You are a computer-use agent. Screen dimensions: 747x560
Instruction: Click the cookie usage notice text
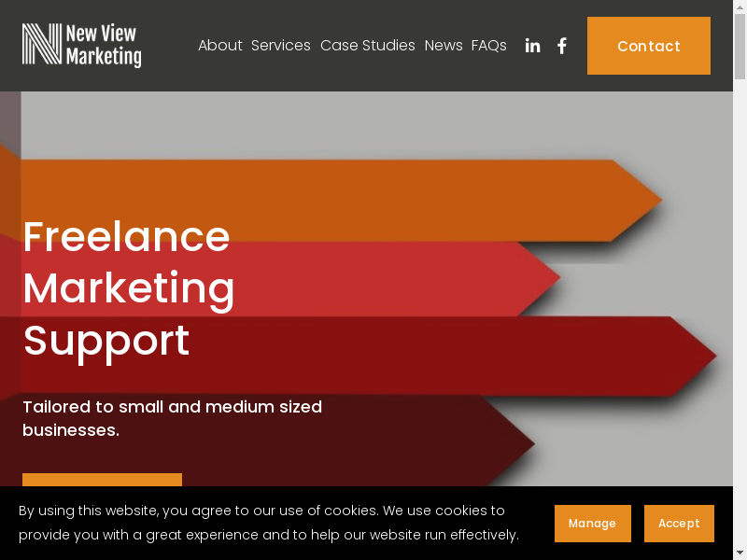pos(269,523)
